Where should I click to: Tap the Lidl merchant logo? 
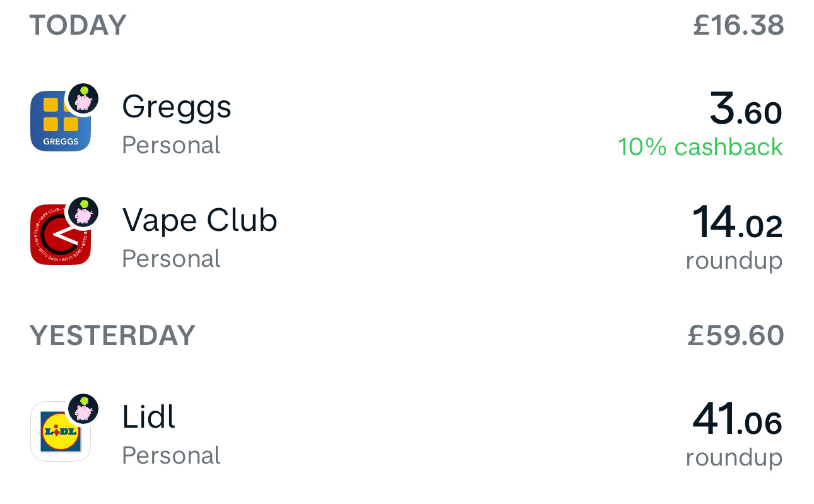60,432
